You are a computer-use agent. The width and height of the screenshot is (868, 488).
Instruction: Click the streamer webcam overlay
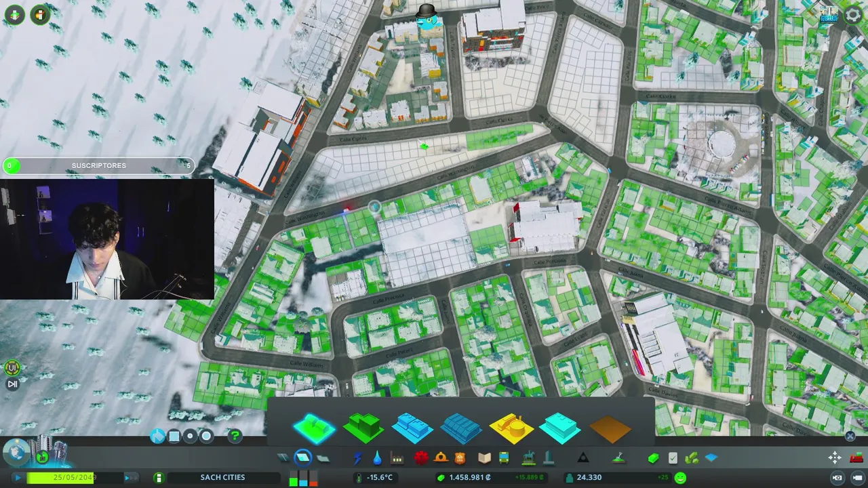coord(107,239)
